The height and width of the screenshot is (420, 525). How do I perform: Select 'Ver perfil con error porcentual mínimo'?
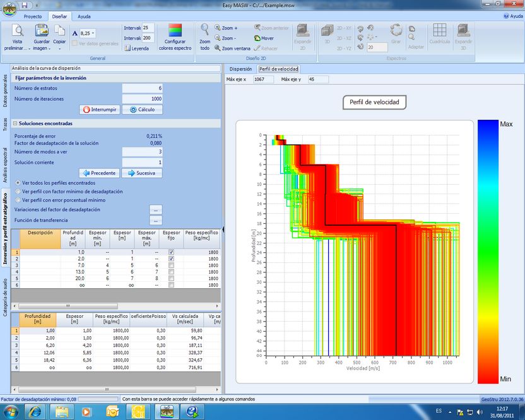pyautogui.click(x=18, y=200)
